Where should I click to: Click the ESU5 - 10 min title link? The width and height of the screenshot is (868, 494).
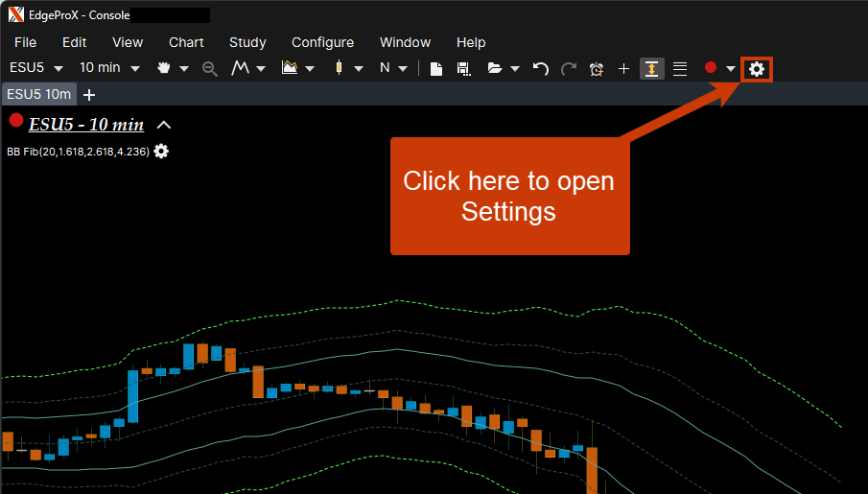(86, 125)
